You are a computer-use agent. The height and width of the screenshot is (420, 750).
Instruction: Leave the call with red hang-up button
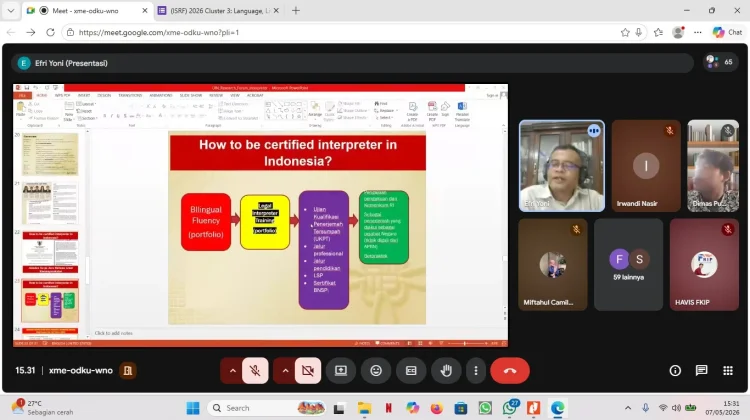(510, 370)
